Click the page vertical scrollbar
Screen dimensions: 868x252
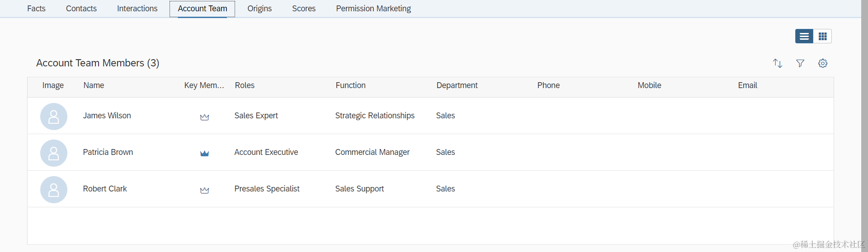click(864, 126)
